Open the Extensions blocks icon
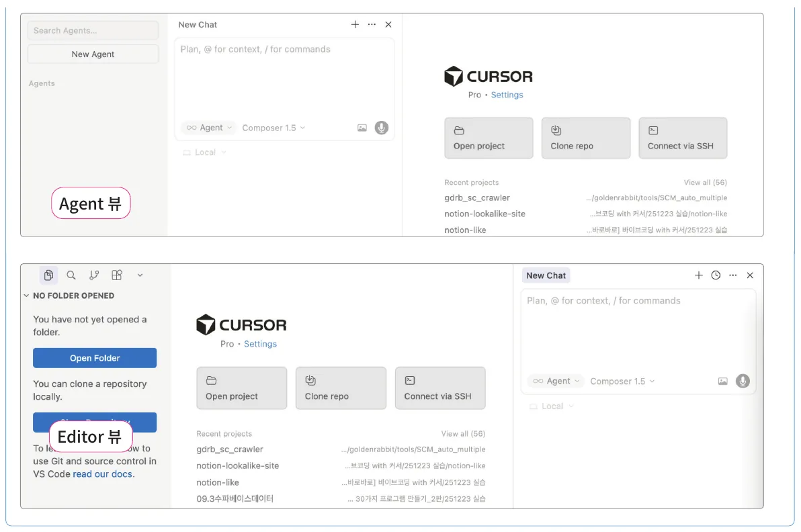Screen dimensions: 801x532 pos(117,275)
